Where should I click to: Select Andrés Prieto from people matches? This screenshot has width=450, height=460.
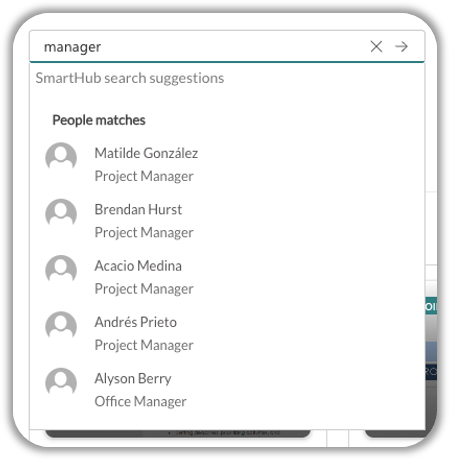tap(135, 322)
